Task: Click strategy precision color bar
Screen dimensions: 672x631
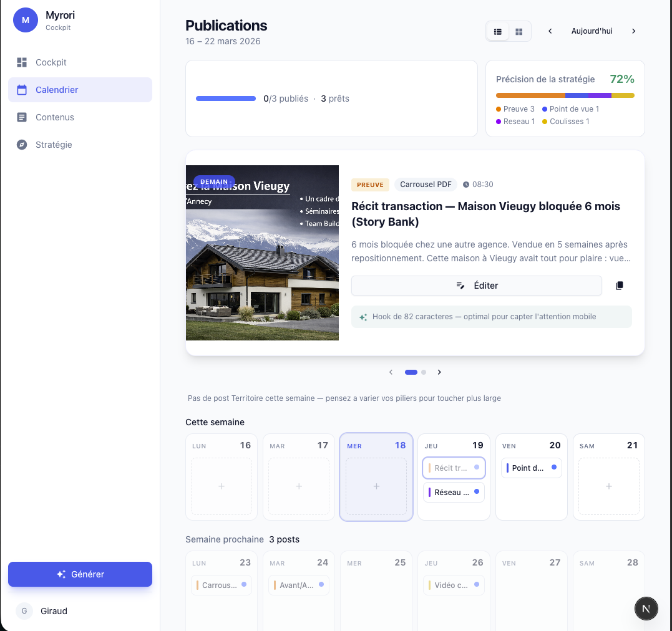Action: point(565,95)
